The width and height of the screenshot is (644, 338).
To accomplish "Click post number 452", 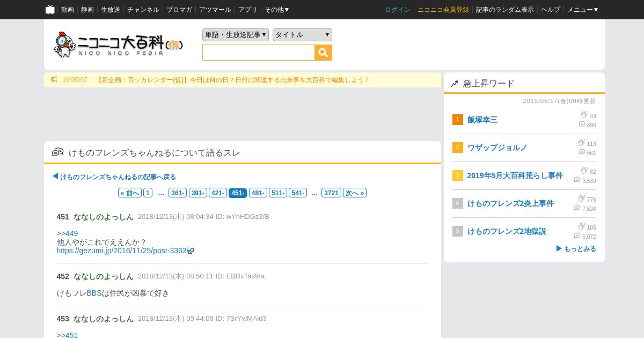I will (63, 276).
